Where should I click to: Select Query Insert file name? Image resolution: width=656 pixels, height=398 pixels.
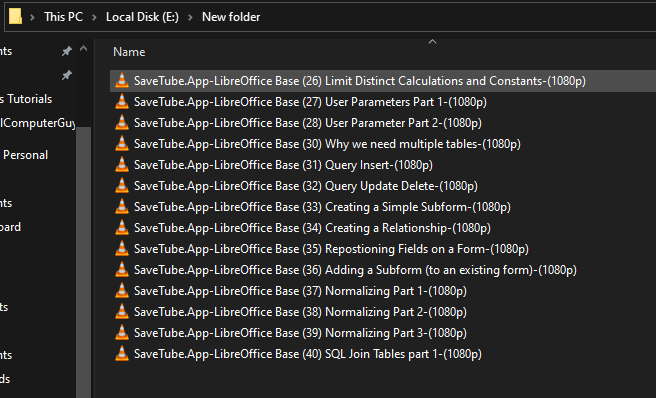click(x=283, y=165)
